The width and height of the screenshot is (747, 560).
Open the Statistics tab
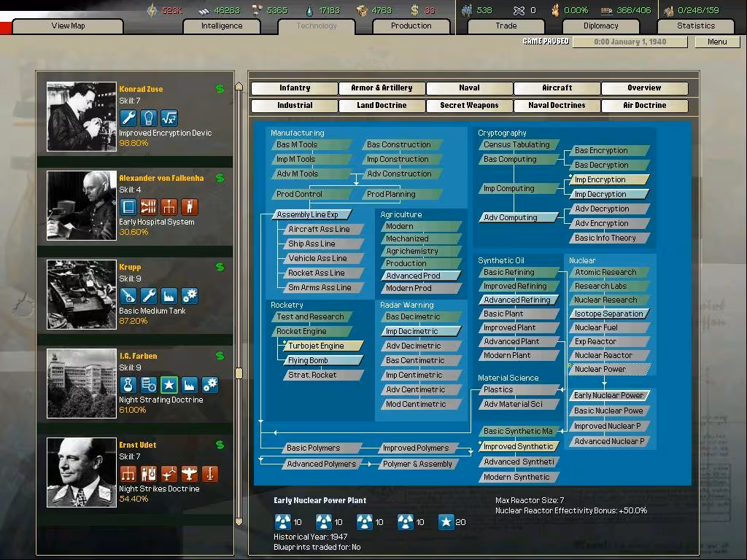[x=696, y=26]
